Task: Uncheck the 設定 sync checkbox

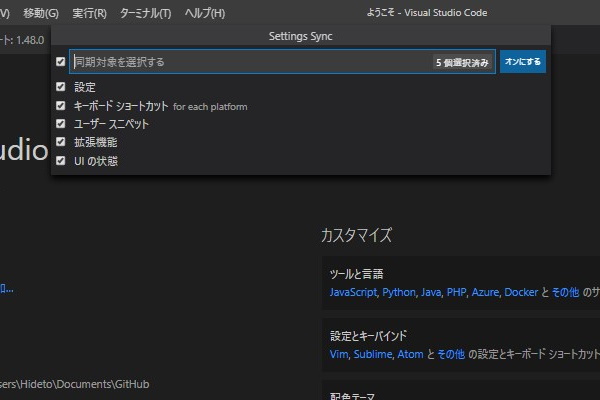Action: [x=60, y=87]
